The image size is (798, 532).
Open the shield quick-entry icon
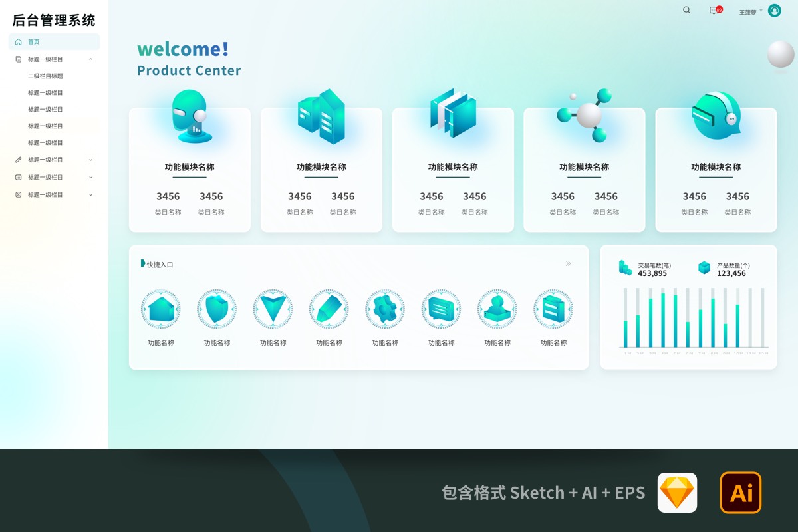pyautogui.click(x=217, y=309)
